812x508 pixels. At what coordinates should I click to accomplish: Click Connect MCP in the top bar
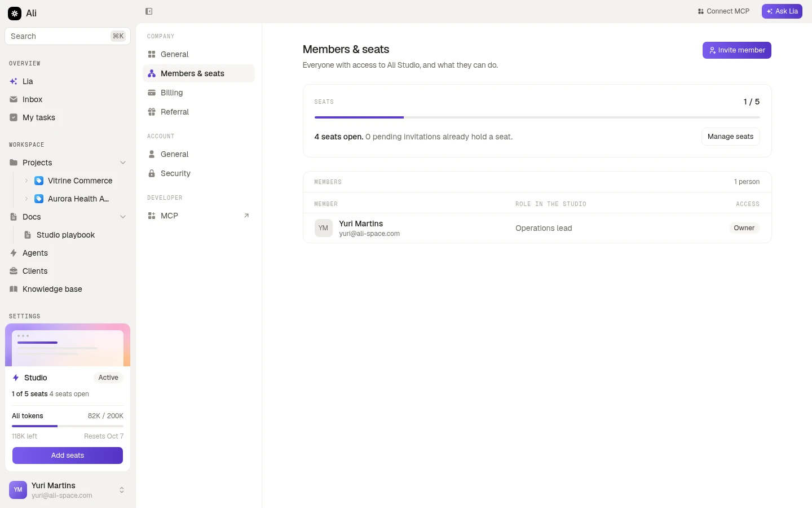click(723, 11)
